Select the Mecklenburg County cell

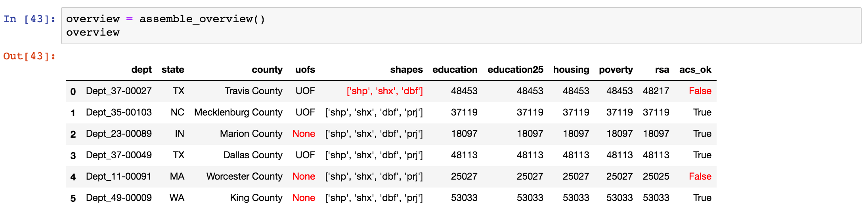238,112
